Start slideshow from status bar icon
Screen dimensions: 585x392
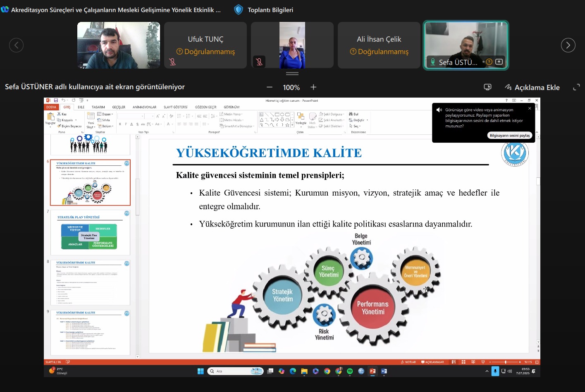(x=483, y=362)
